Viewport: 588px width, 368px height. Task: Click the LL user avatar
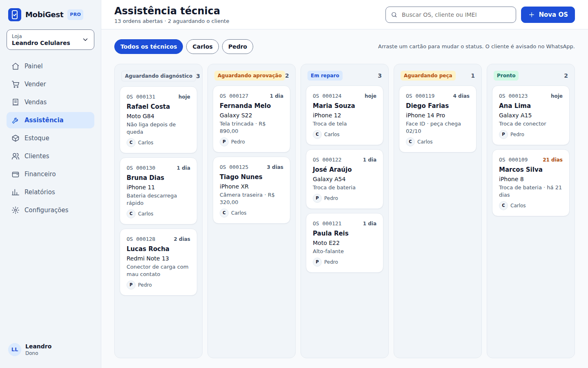pyautogui.click(x=15, y=350)
